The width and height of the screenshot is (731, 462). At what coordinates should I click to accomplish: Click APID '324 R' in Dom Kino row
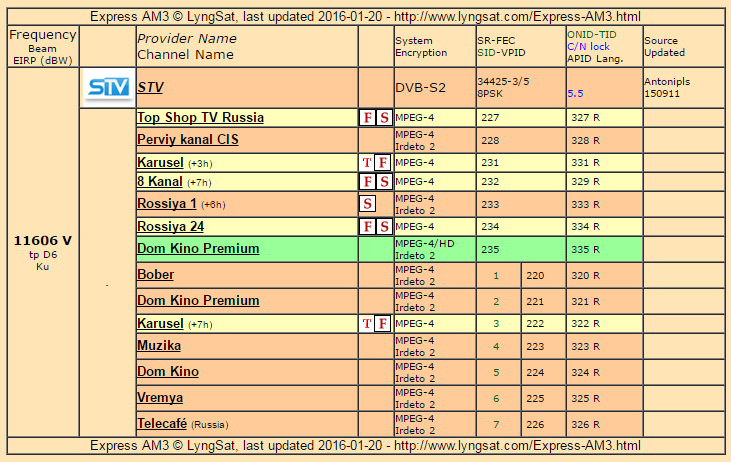click(586, 372)
